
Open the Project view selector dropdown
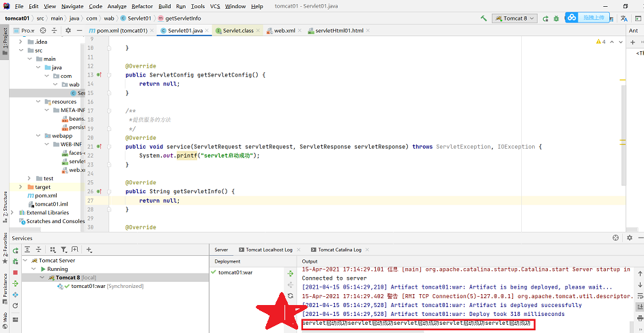point(24,31)
